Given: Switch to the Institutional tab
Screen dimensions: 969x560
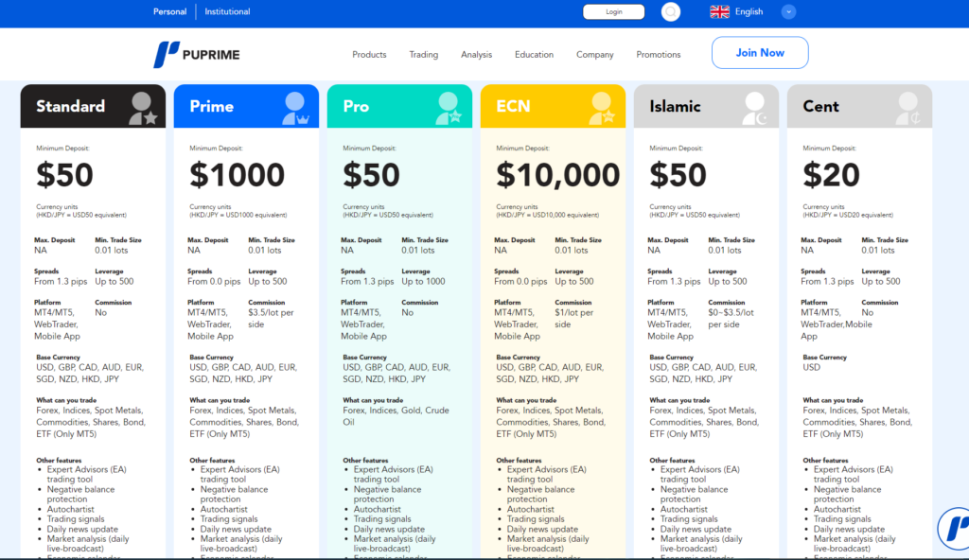Looking at the screenshot, I should pyautogui.click(x=227, y=11).
